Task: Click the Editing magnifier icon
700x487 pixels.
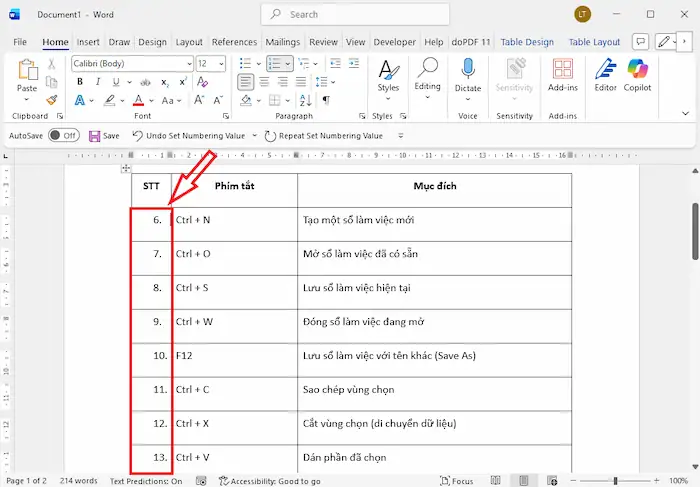Action: pos(427,72)
